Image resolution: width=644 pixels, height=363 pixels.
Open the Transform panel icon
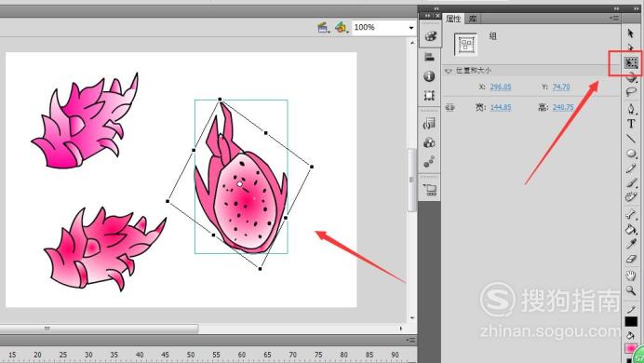click(x=429, y=96)
